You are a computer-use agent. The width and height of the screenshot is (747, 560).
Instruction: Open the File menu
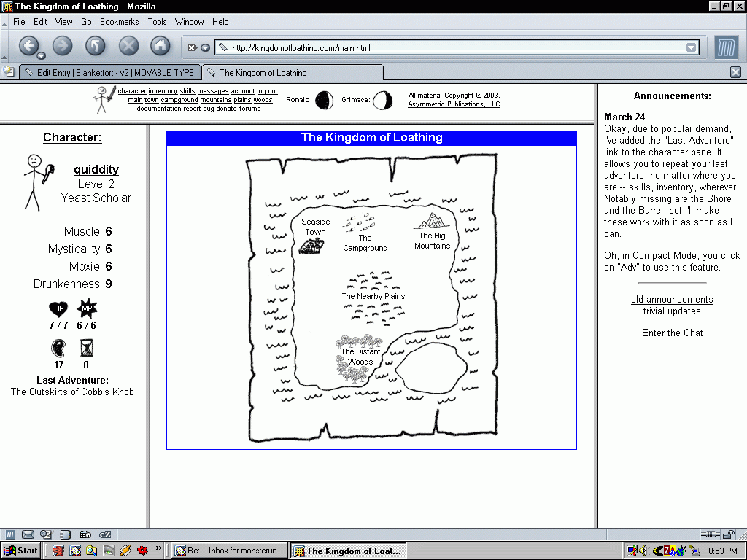click(x=19, y=22)
